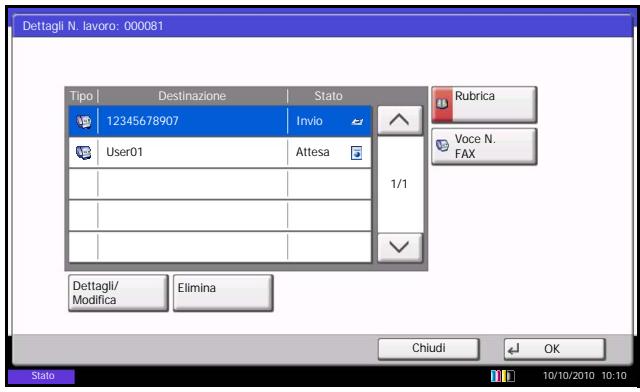Screen dimensions: 640x392
Task: Click the Invio status cell
Action: [x=329, y=121]
